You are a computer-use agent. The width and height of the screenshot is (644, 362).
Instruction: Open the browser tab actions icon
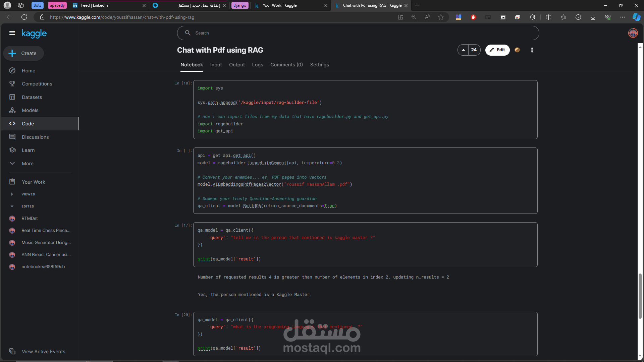[x=21, y=5]
